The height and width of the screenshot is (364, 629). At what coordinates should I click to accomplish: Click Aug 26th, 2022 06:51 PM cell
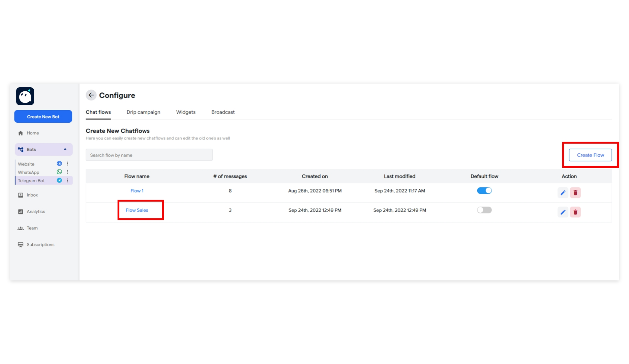click(315, 191)
